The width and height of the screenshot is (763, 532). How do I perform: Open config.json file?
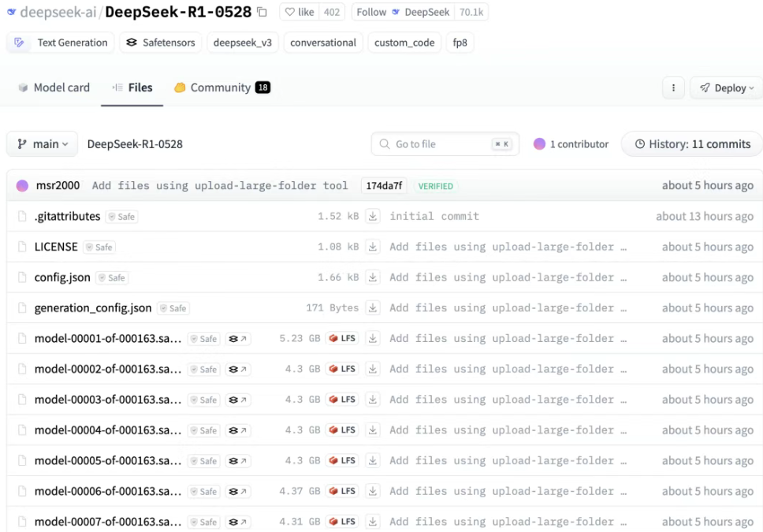[62, 277]
